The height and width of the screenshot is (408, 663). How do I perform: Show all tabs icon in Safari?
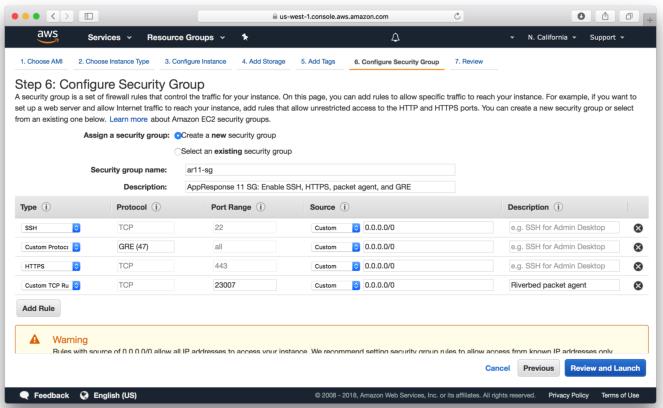tap(629, 16)
